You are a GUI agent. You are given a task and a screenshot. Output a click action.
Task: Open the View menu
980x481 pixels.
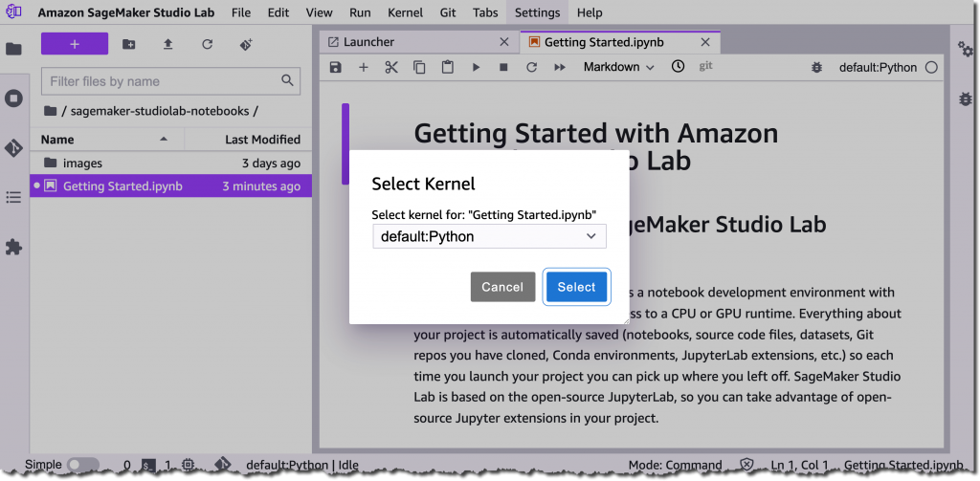pyautogui.click(x=320, y=12)
